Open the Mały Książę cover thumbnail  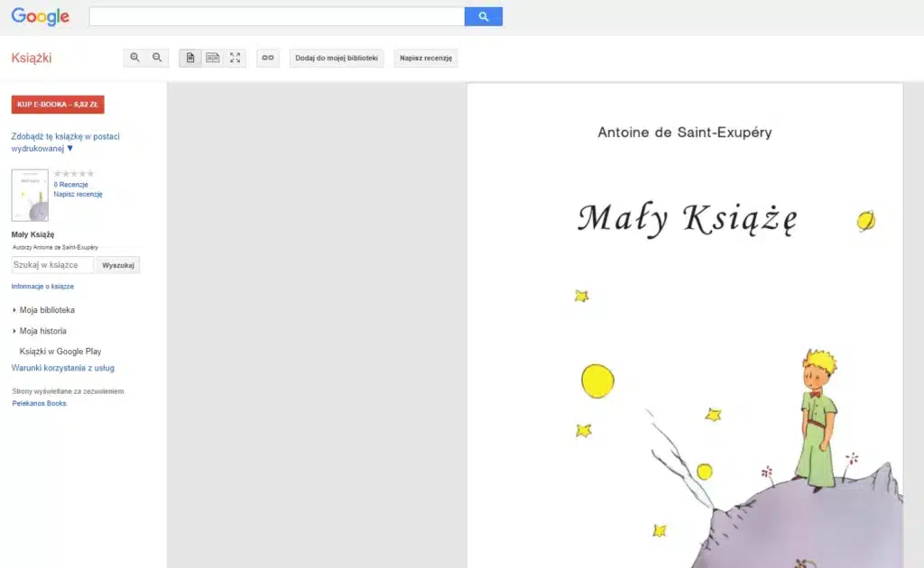pos(30,196)
